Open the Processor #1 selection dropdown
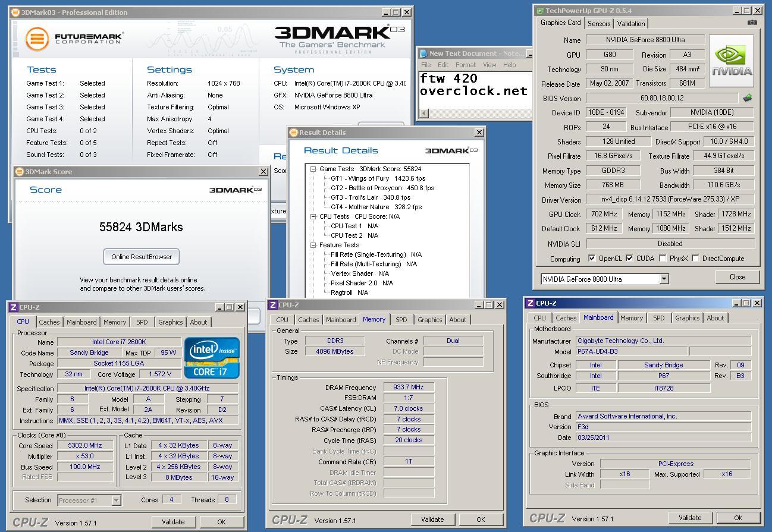This screenshot has width=772, height=532. click(x=116, y=500)
